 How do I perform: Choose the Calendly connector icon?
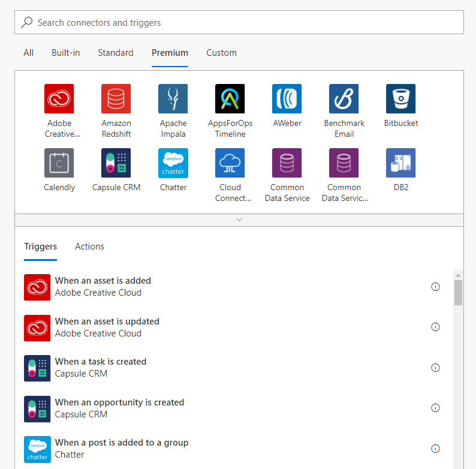59,163
